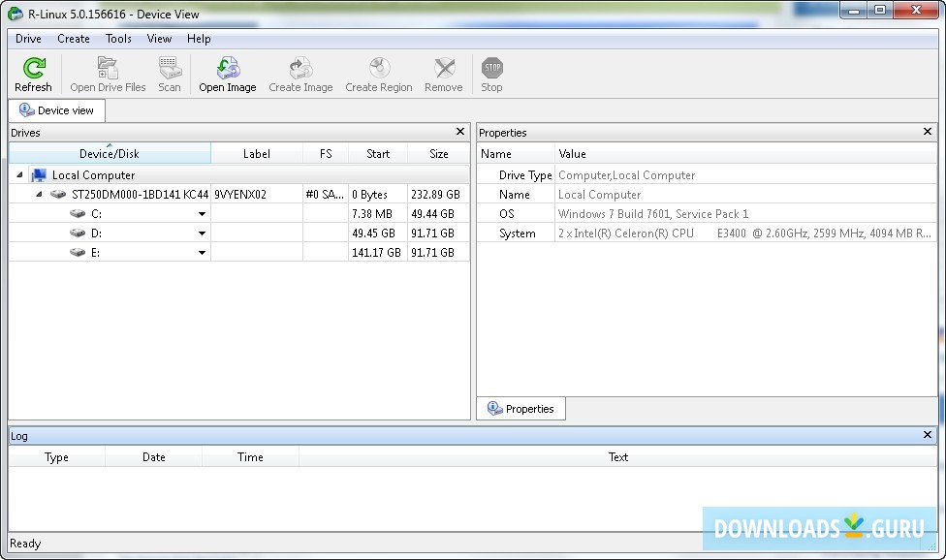Image resolution: width=946 pixels, height=560 pixels.
Task: Click the 9VYENX02 label cell
Action: pos(257,194)
